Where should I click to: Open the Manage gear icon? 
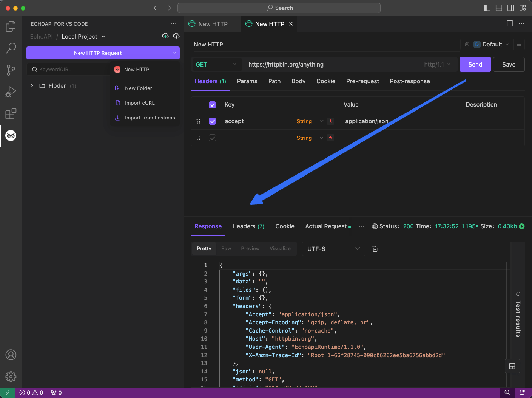[11, 377]
